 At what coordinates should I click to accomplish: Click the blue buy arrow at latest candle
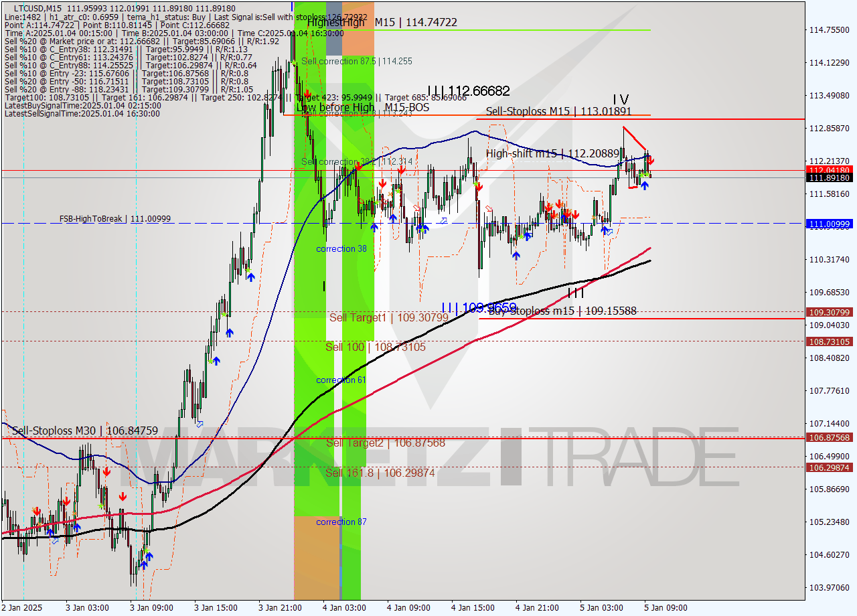point(644,185)
